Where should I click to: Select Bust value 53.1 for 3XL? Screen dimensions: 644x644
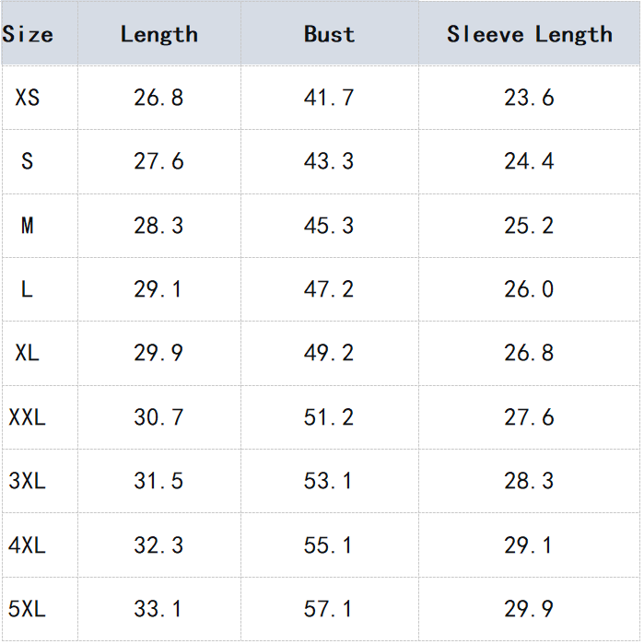329,481
